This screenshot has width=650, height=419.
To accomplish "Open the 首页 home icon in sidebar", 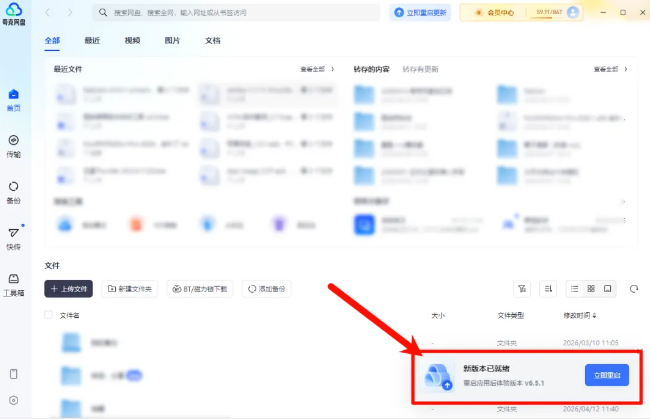I will tap(14, 94).
